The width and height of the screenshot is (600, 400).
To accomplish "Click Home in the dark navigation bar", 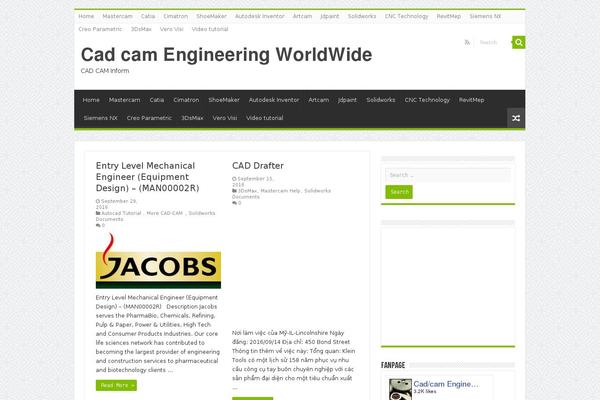I will point(91,100).
